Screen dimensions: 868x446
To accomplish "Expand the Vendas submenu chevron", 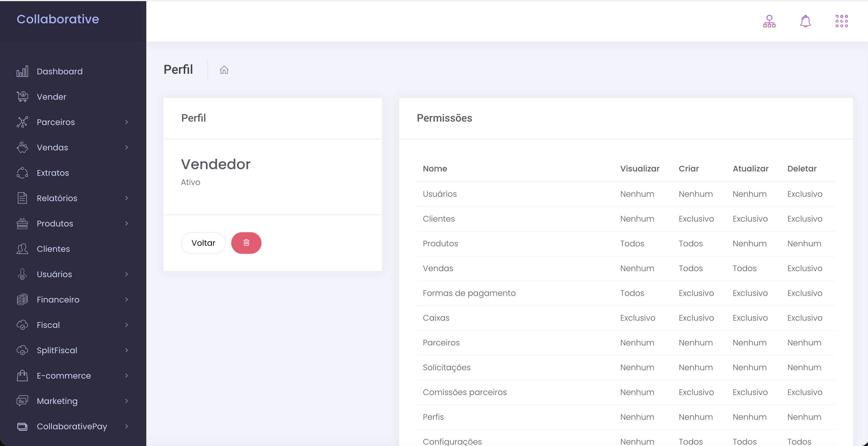I will (x=126, y=147).
